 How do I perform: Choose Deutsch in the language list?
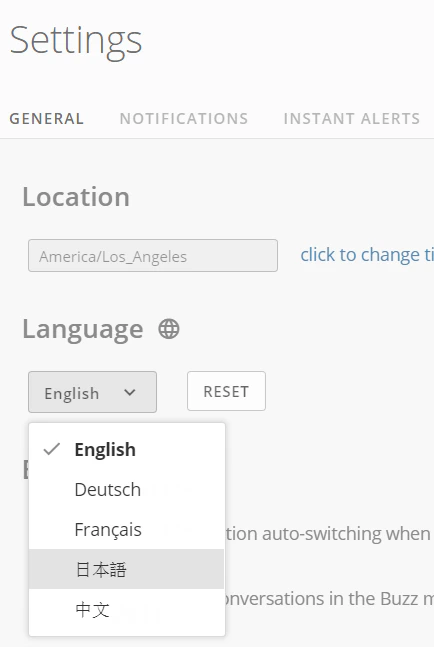pyautogui.click(x=127, y=489)
